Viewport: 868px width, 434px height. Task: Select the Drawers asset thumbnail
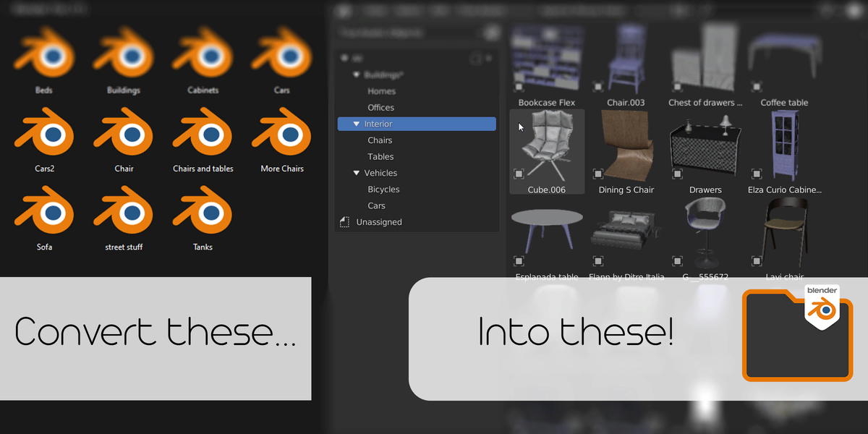705,145
